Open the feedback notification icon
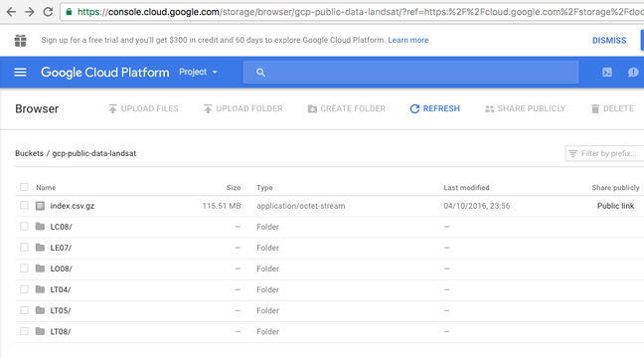This screenshot has height=358, width=644. click(633, 73)
